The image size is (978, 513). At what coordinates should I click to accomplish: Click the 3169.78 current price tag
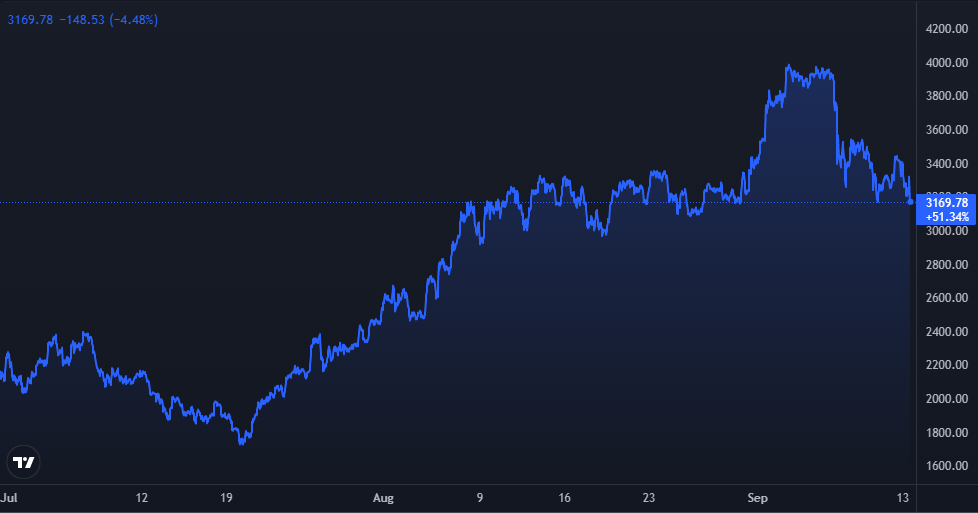pyautogui.click(x=945, y=203)
